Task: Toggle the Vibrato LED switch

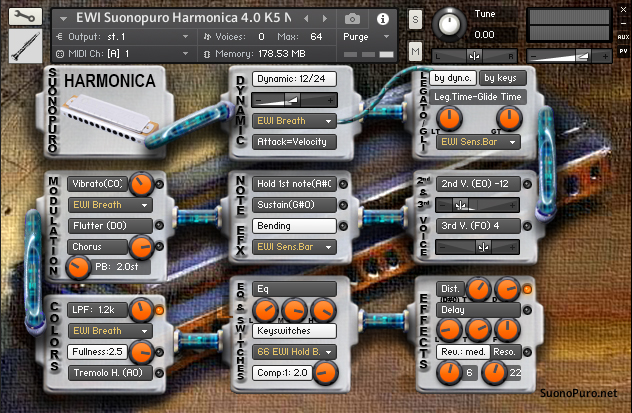Action: tap(160, 184)
